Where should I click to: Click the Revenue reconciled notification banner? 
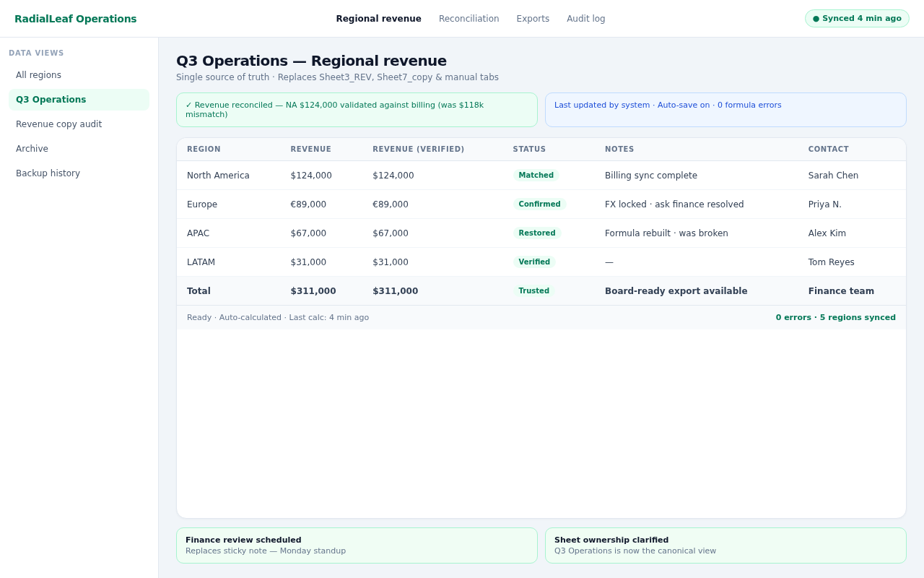click(x=357, y=110)
